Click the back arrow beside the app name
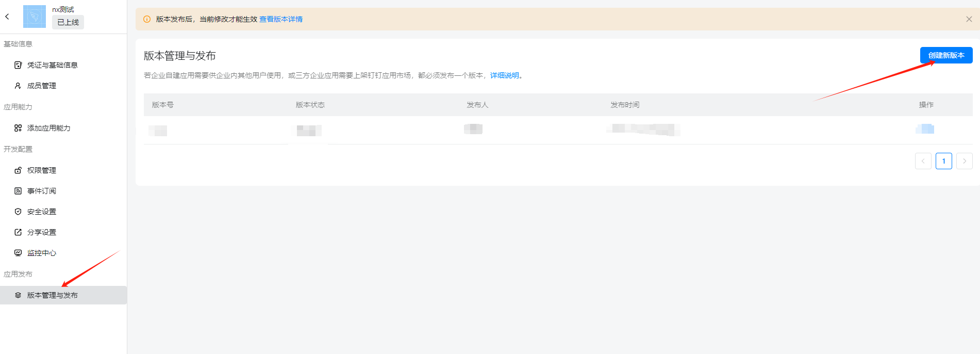 [7, 17]
